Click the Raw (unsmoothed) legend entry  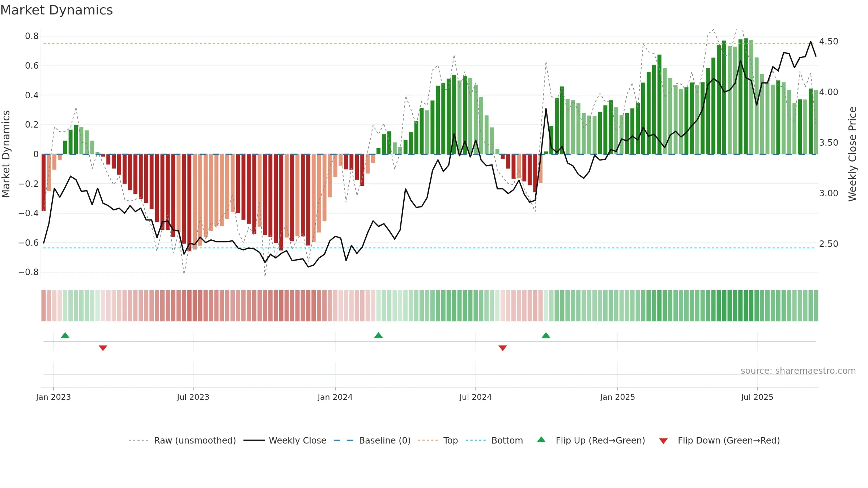[182, 440]
